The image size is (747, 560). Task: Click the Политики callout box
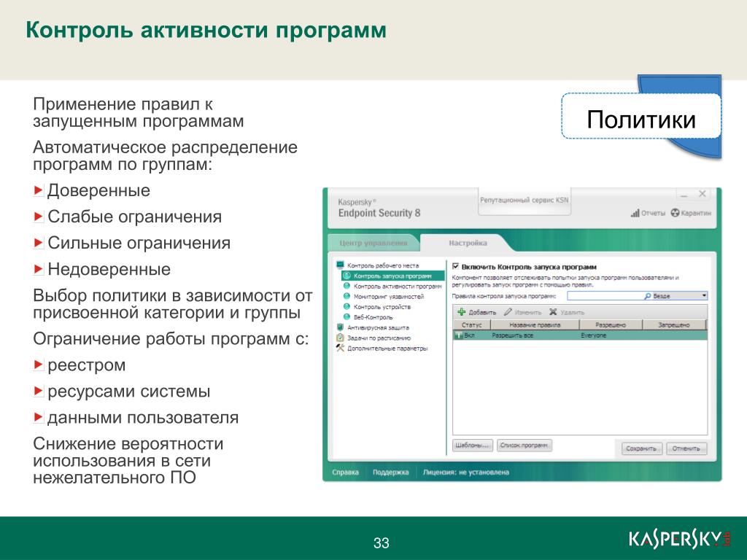[640, 116]
